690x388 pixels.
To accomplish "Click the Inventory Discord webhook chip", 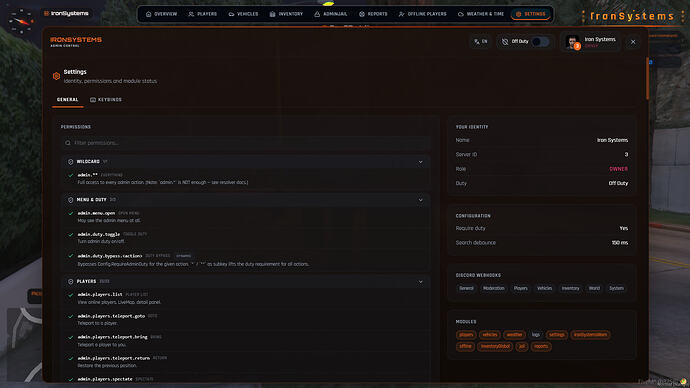I will tap(570, 289).
